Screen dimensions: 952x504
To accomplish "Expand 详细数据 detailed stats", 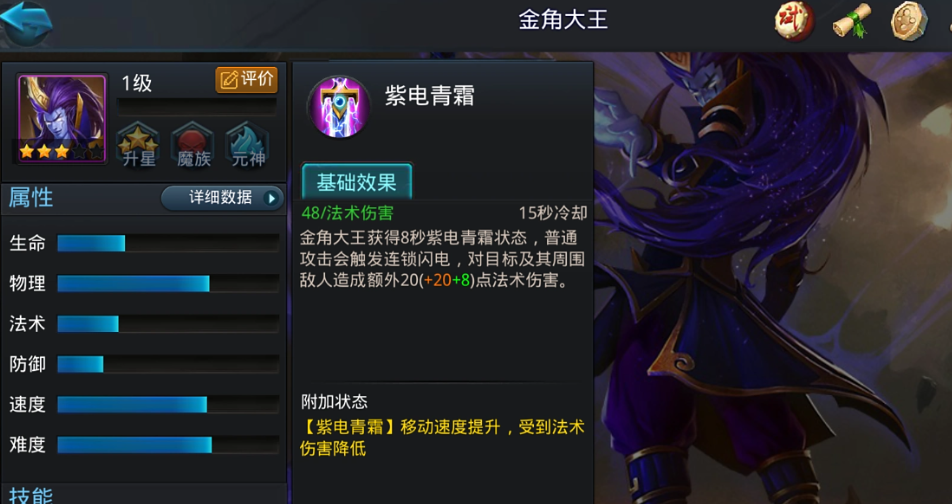I will tap(222, 198).
